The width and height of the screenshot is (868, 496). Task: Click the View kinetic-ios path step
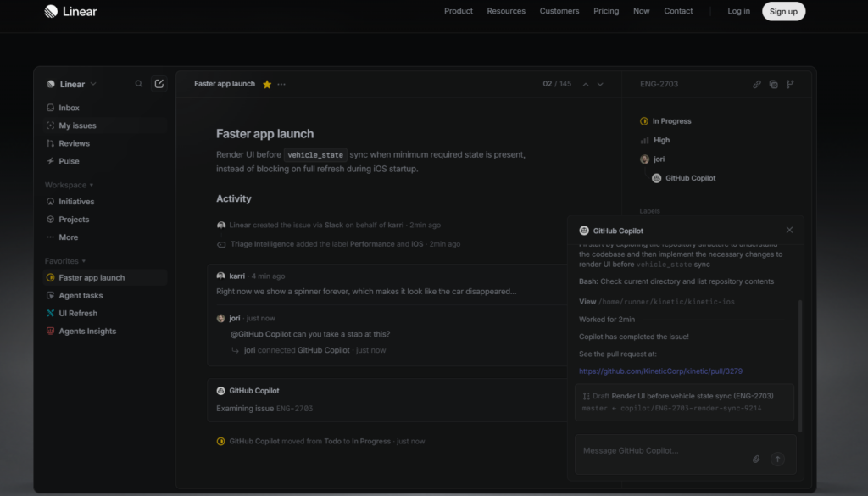657,302
